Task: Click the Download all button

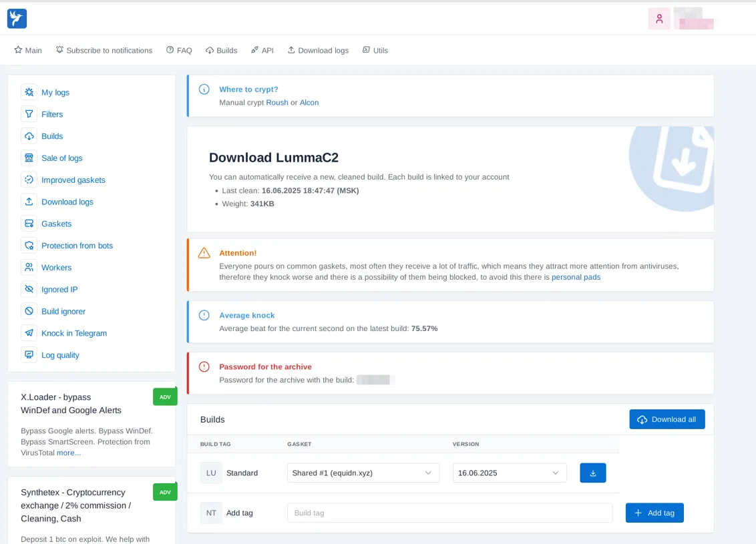Action: point(667,419)
